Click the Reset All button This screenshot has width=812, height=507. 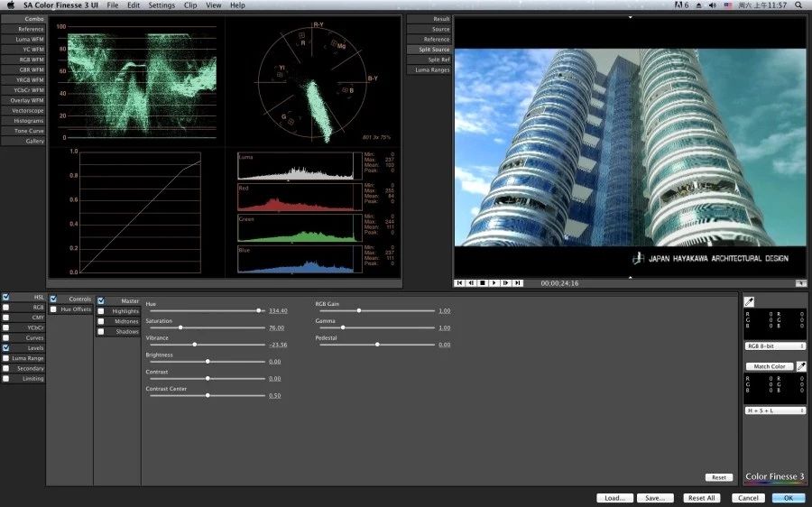[702, 498]
